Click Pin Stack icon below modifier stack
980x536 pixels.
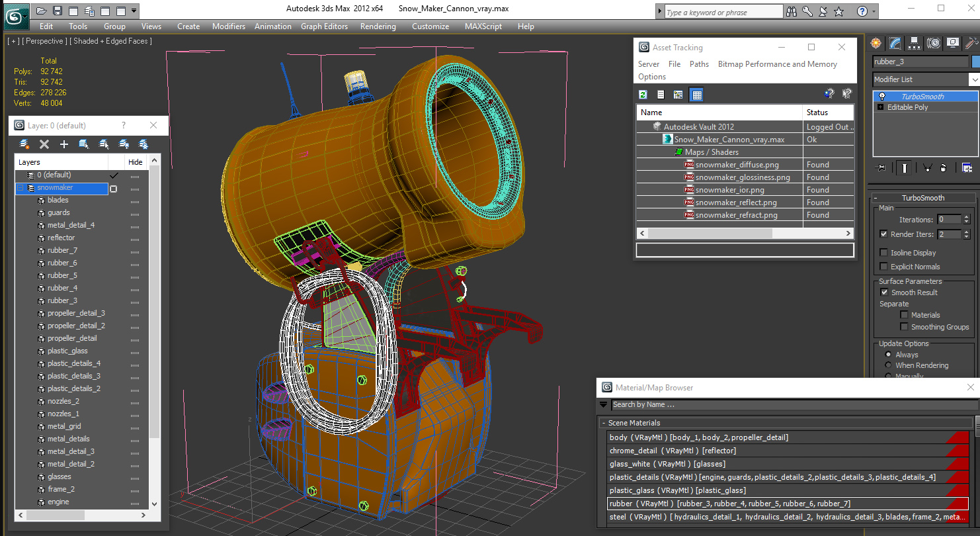point(881,168)
